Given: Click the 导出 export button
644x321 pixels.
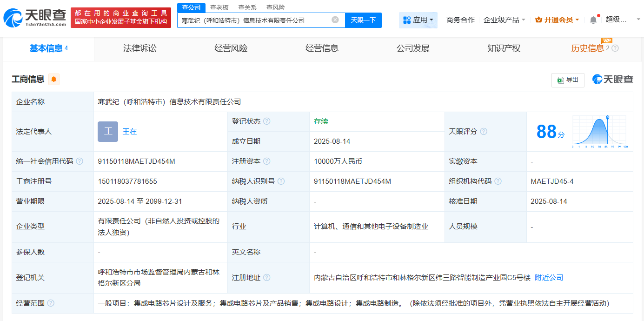Looking at the screenshot, I should [568, 80].
